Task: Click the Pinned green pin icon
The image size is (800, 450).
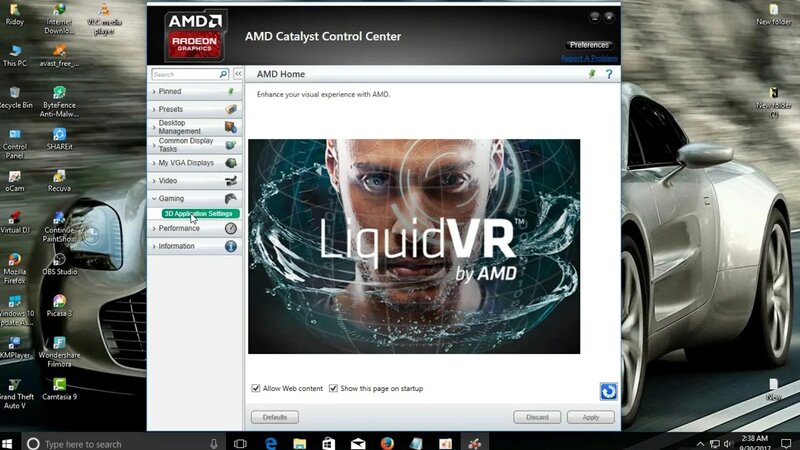Action: click(231, 92)
